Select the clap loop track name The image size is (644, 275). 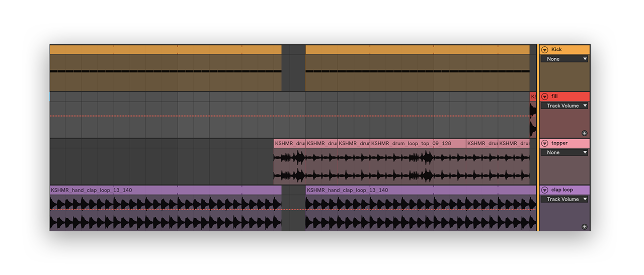(562, 190)
